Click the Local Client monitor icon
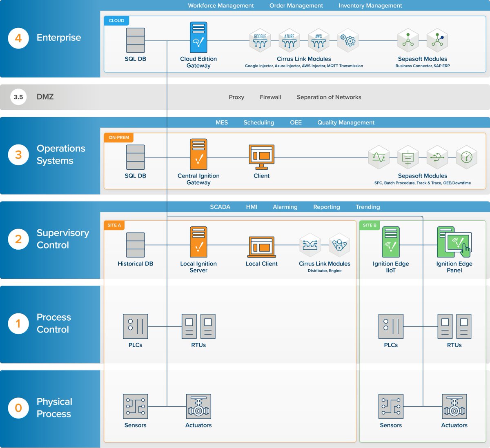The image size is (490, 448). [x=262, y=246]
